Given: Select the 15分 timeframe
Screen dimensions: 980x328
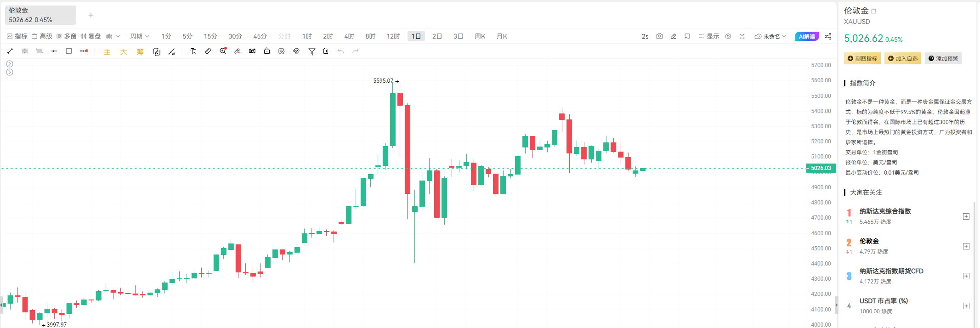Looking at the screenshot, I should coord(210,36).
